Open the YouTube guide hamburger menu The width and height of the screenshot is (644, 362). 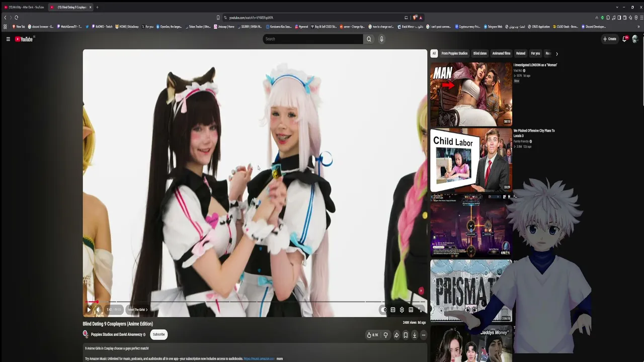point(8,39)
